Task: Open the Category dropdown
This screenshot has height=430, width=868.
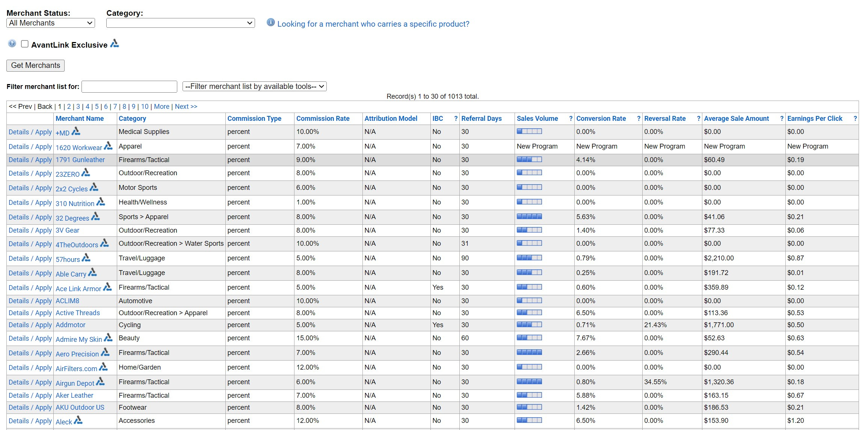Action: (181, 23)
